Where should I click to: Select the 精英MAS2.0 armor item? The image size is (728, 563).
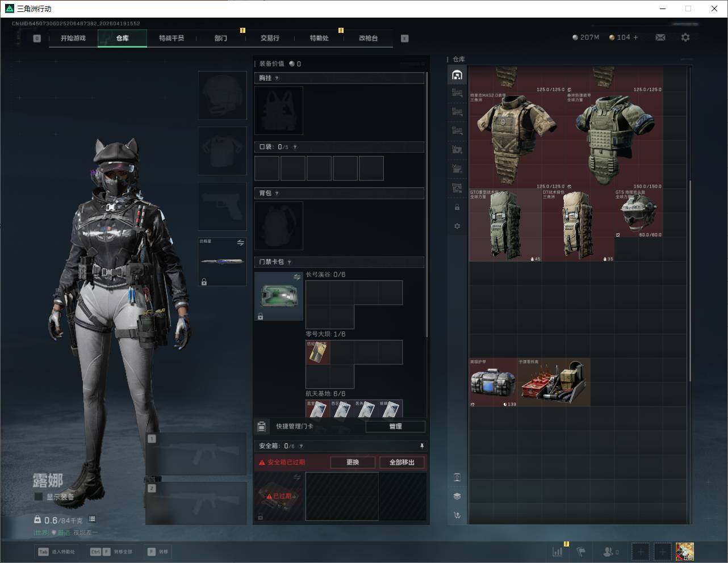click(517, 140)
